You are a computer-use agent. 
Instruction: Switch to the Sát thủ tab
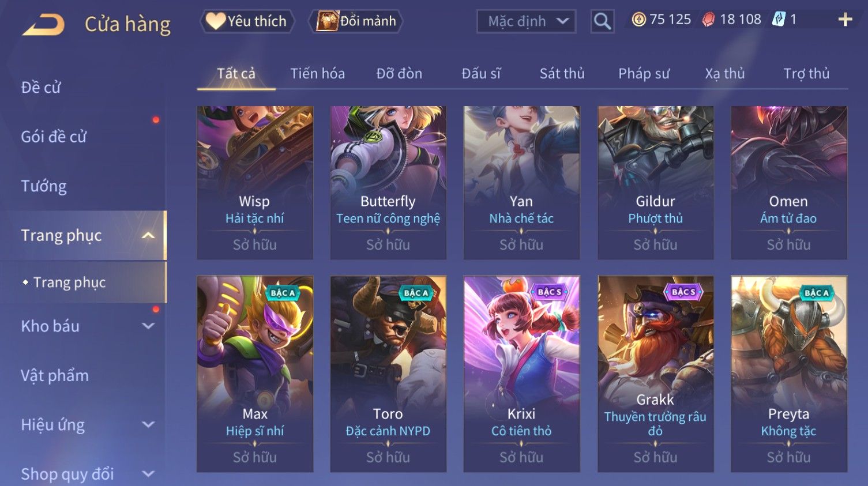point(562,74)
